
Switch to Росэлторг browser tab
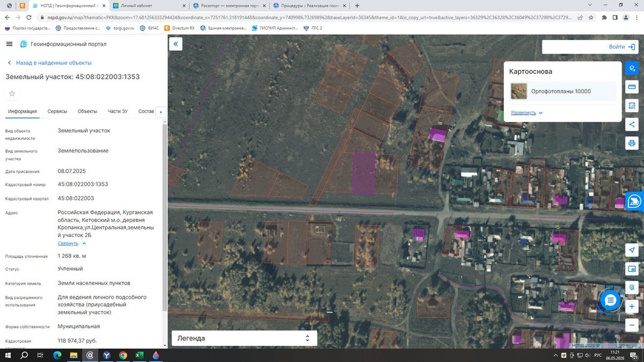(228, 6)
